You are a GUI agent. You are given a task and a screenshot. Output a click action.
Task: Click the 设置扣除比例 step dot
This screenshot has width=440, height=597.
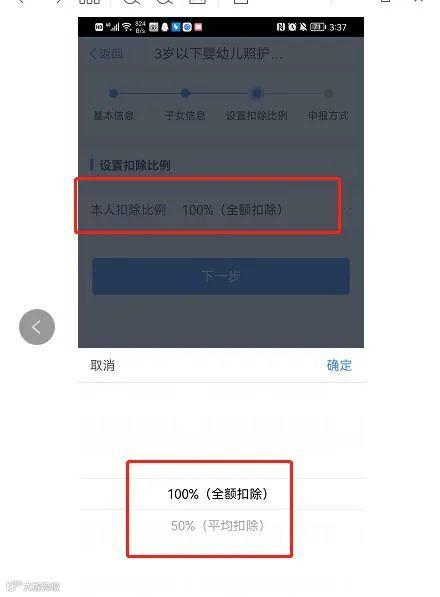(256, 93)
